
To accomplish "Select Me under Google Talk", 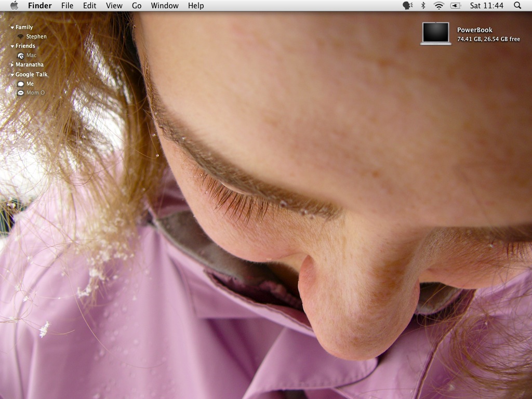I will (x=30, y=84).
